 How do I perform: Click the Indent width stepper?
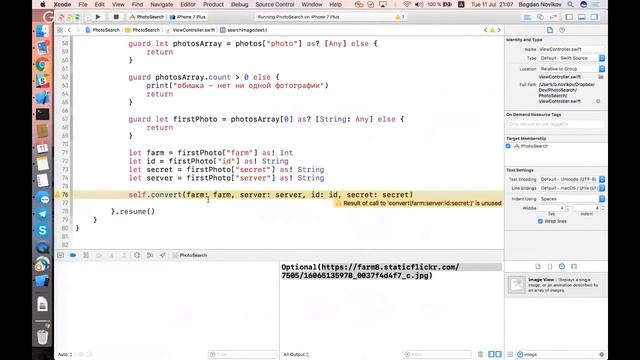pyautogui.click(x=603, y=208)
